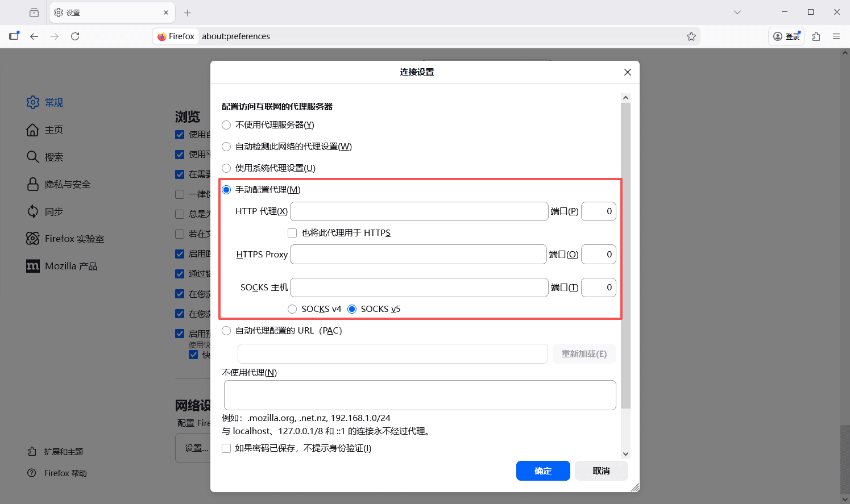This screenshot has height=504, width=850.
Task: Click the sidebar toggle icon top-left
Action: pos(14,36)
